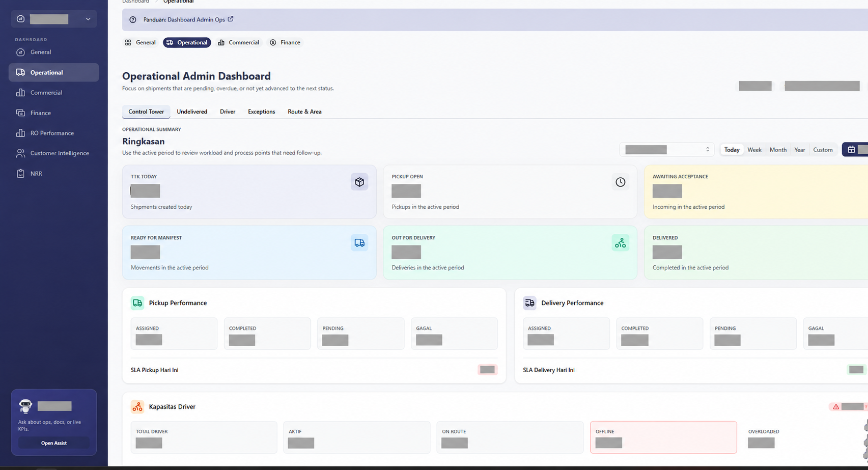Set period to Week
868x470 pixels.
(x=754, y=150)
